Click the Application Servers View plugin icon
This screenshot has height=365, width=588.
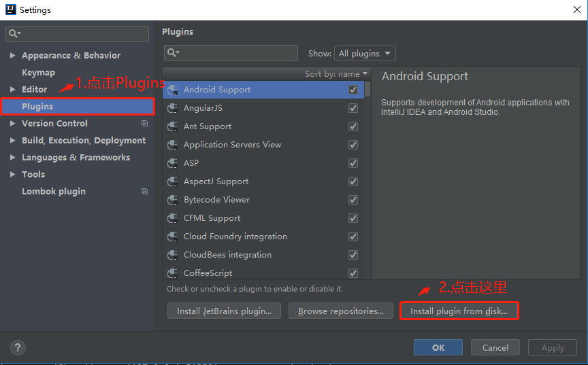click(172, 145)
